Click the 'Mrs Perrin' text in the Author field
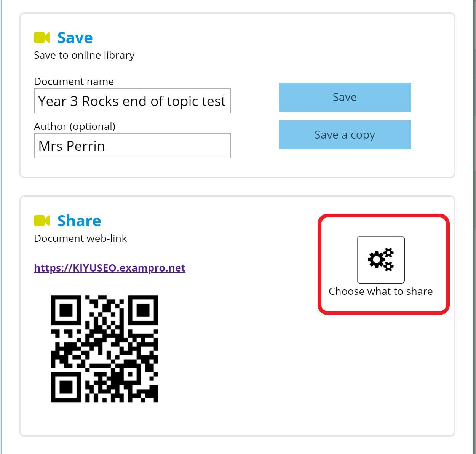Image resolution: width=476 pixels, height=454 pixels. coord(72,146)
